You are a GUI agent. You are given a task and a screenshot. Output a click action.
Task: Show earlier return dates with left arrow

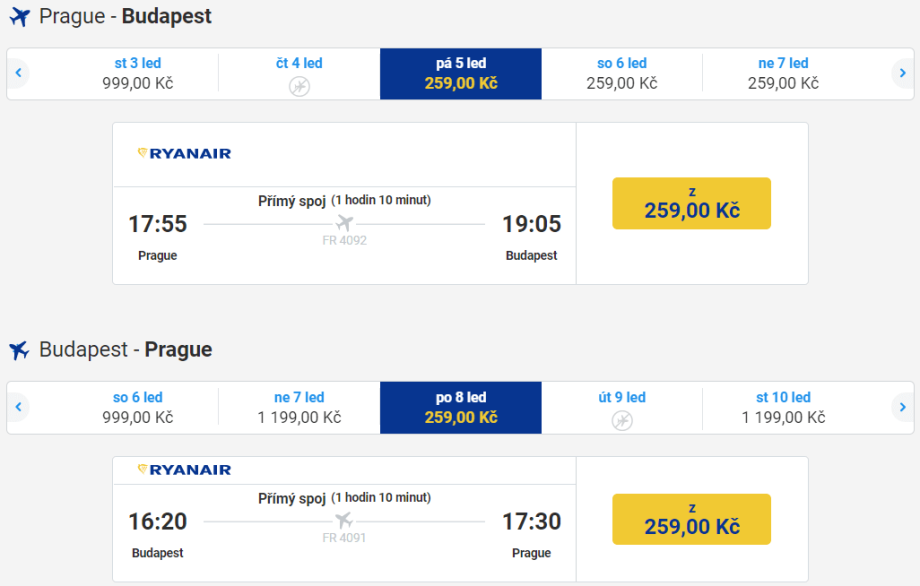pyautogui.click(x=18, y=407)
